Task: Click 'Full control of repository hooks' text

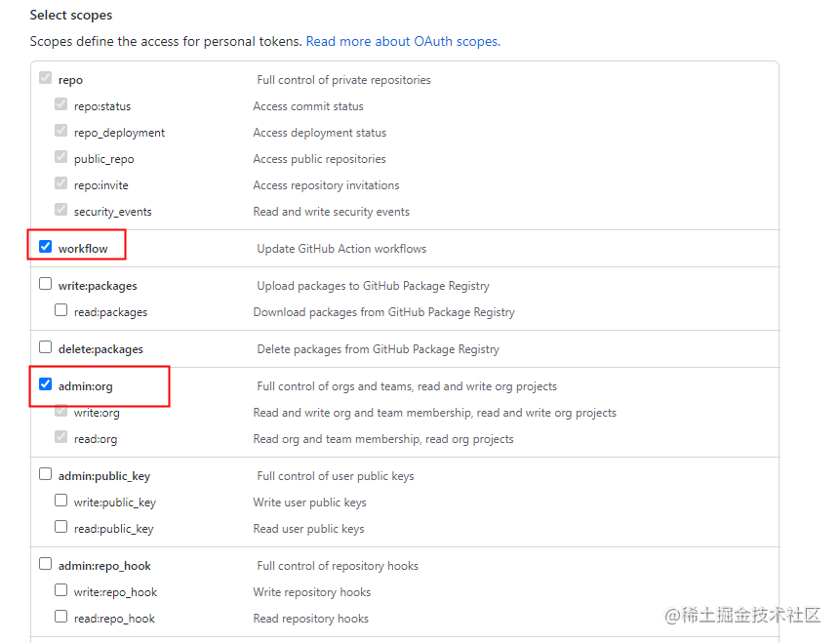Action: coord(338,566)
